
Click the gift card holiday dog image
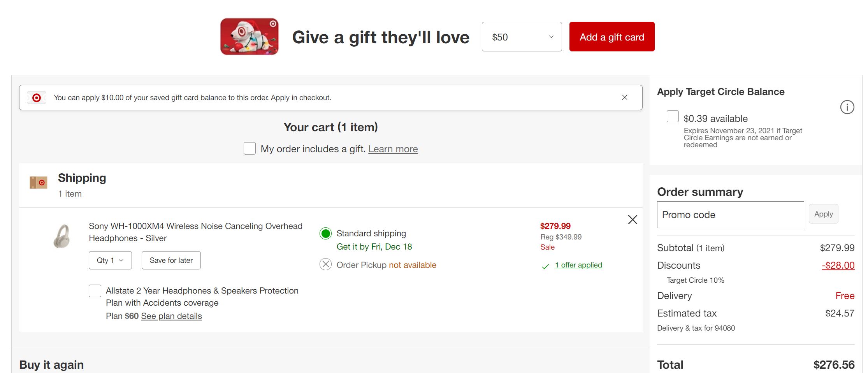[249, 37]
